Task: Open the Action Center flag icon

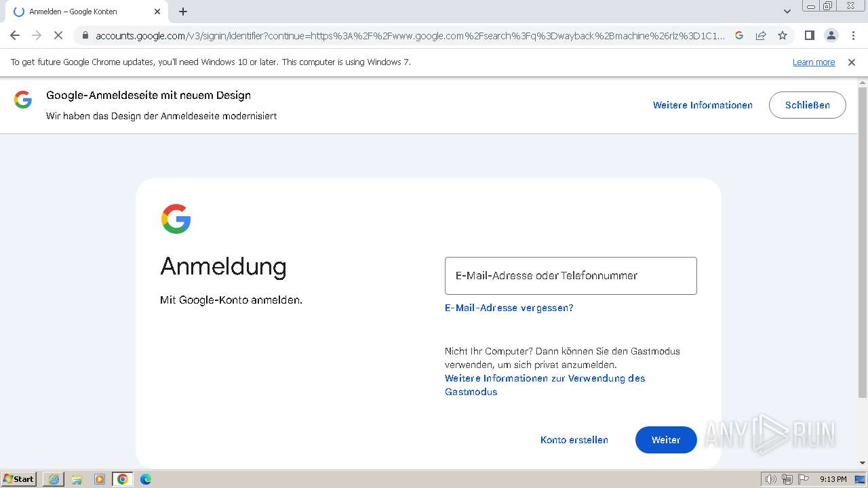Action: 804,479
